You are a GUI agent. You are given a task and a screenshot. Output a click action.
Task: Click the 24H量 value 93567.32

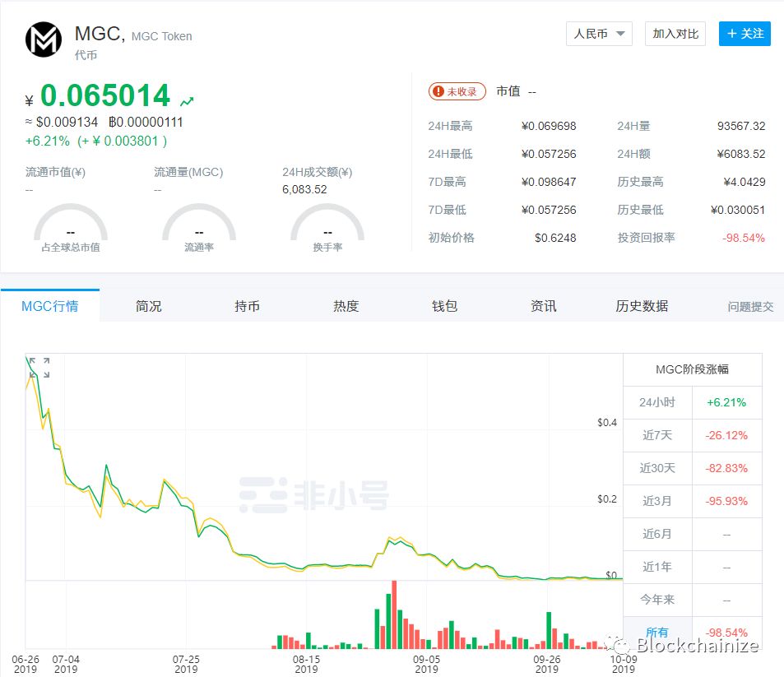(x=741, y=126)
